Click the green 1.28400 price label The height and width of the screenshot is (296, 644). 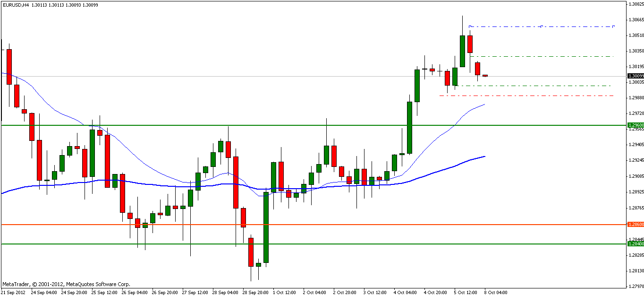click(636, 244)
